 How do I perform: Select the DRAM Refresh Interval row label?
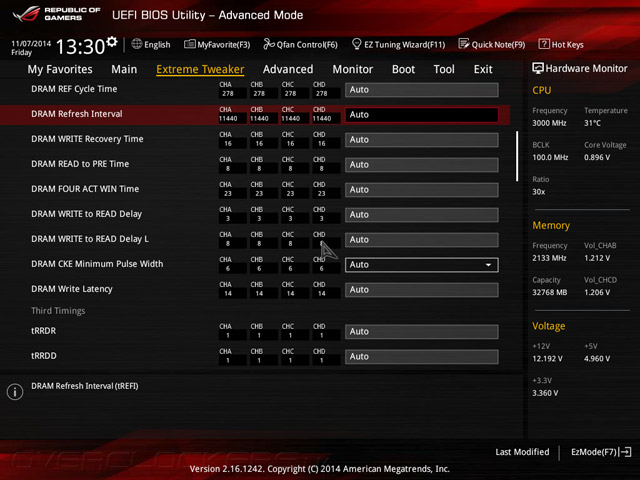pyautogui.click(x=76, y=114)
